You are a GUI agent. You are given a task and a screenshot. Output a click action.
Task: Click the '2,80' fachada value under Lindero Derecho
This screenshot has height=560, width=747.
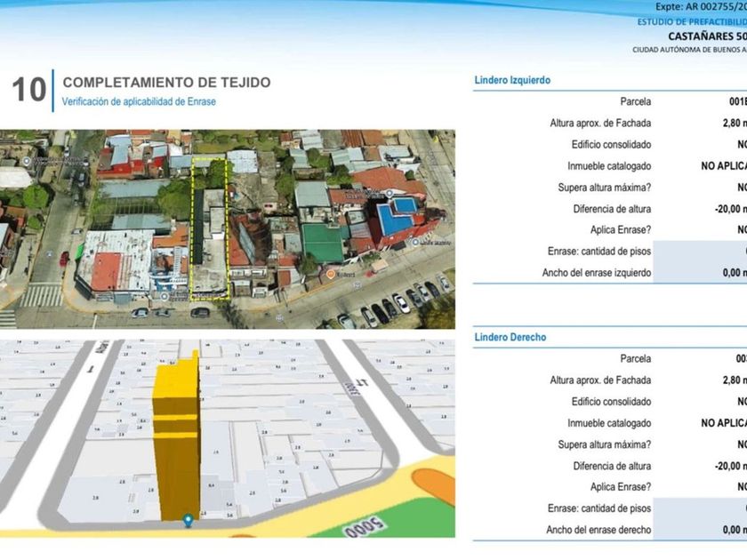(735, 380)
